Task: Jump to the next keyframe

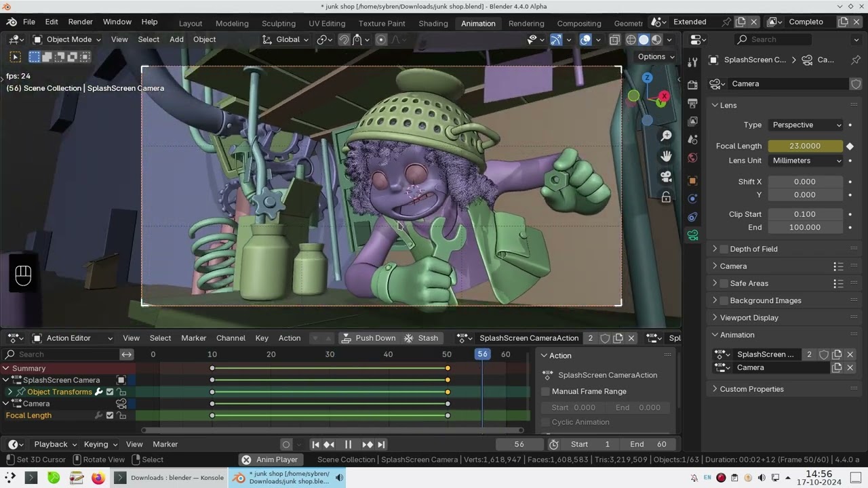Action: [368, 445]
